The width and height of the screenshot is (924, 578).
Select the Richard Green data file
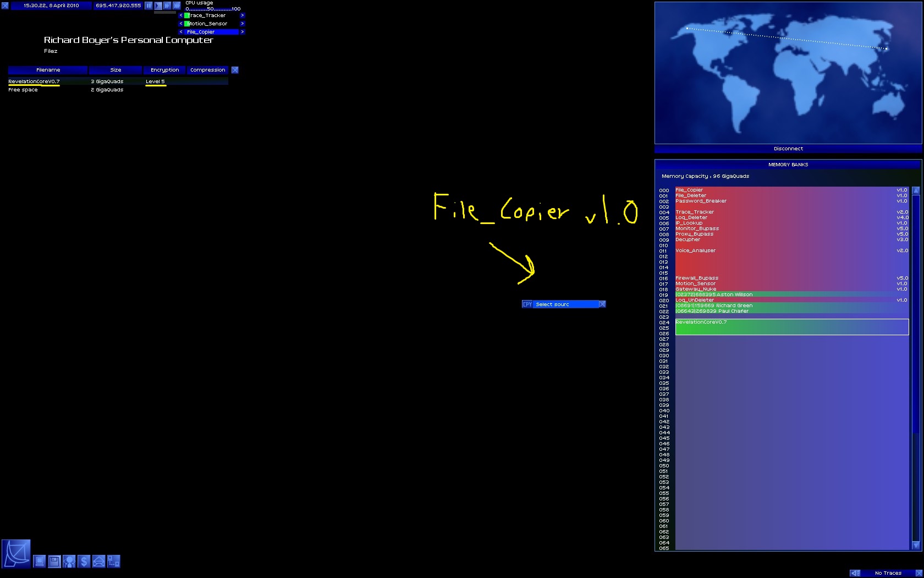pos(791,306)
